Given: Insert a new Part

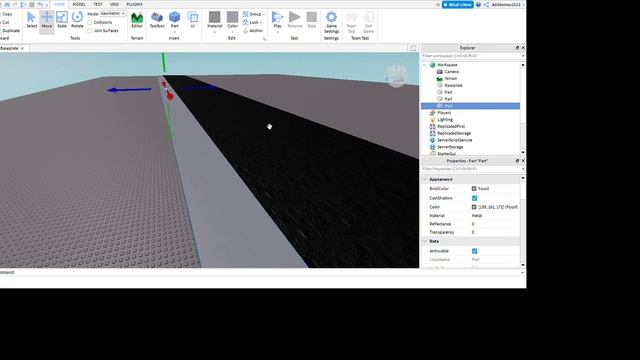Looking at the screenshot, I should click(175, 18).
